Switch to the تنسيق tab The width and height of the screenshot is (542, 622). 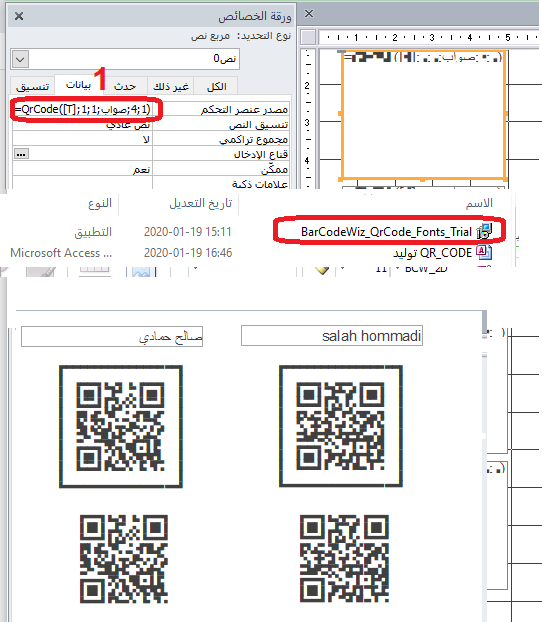[x=33, y=86]
